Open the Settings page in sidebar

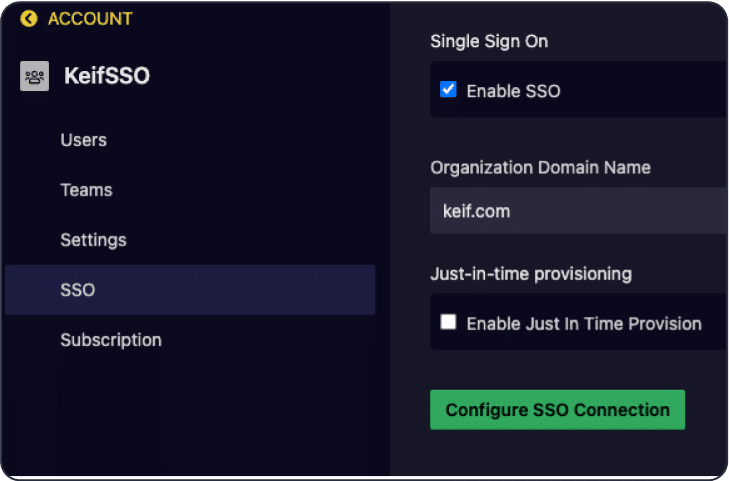[x=93, y=240]
